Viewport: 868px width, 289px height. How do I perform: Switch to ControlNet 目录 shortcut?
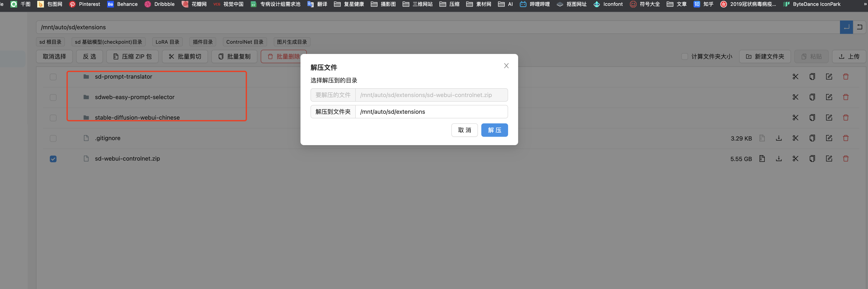point(245,42)
